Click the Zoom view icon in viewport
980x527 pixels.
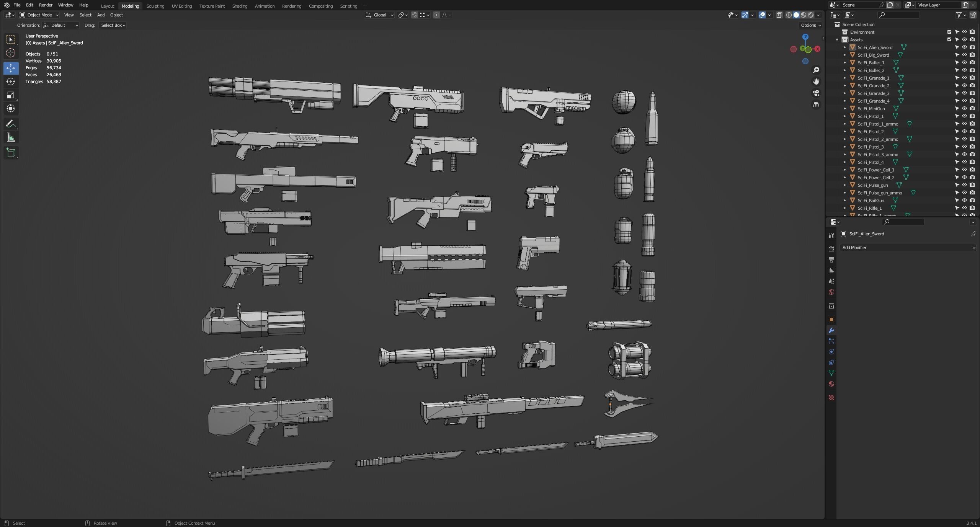click(816, 70)
